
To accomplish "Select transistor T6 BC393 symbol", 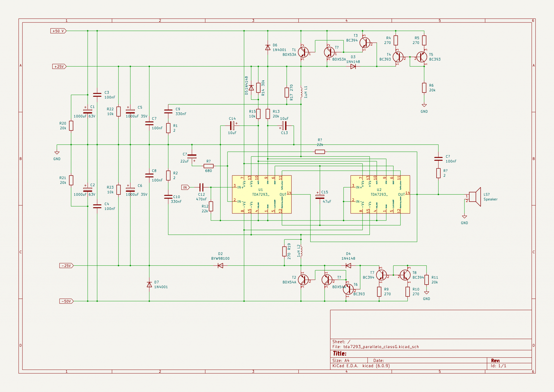I will click(348, 289).
